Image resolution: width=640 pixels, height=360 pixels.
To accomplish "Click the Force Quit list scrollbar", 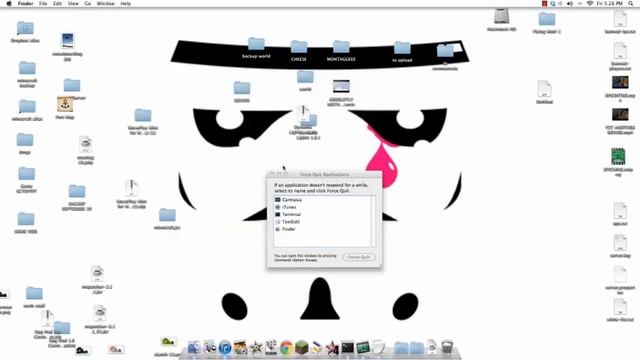I will pyautogui.click(x=373, y=221).
